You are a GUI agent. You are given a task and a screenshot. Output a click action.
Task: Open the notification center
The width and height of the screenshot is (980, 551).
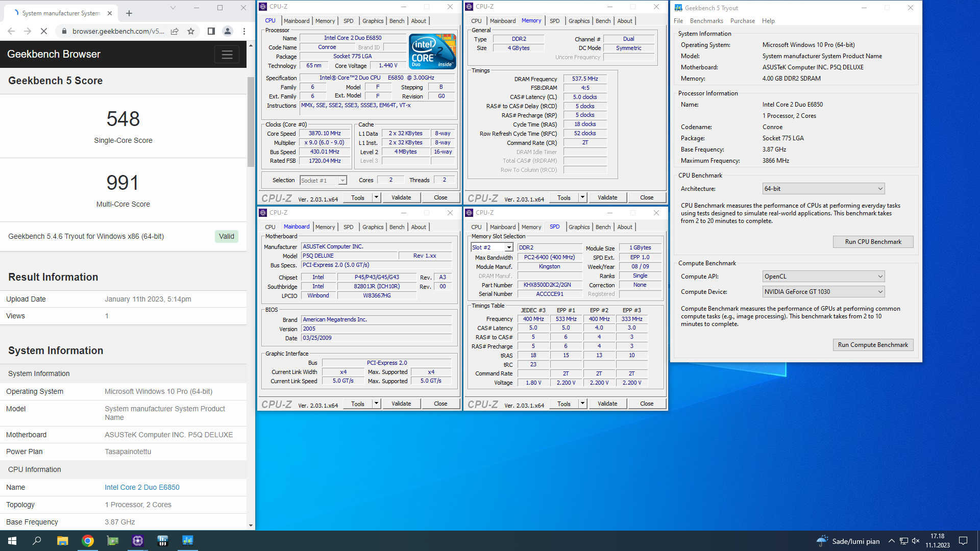pos(963,541)
